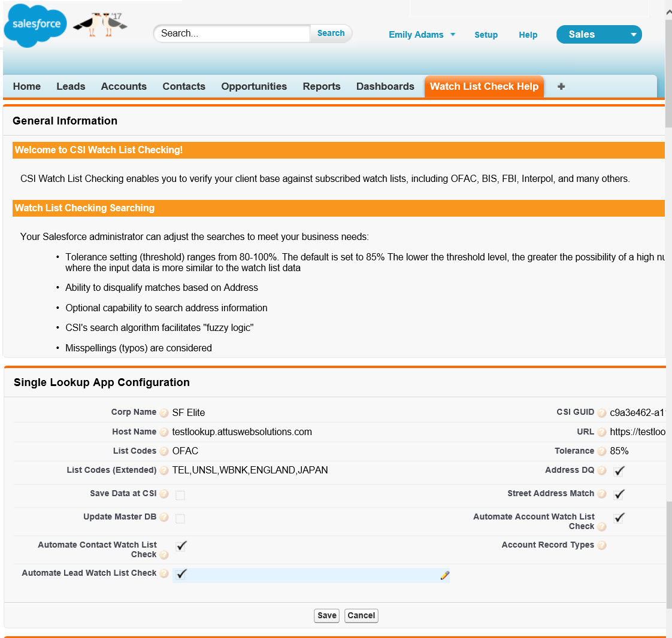
Task: Switch to the Dashboards tab
Action: [385, 87]
